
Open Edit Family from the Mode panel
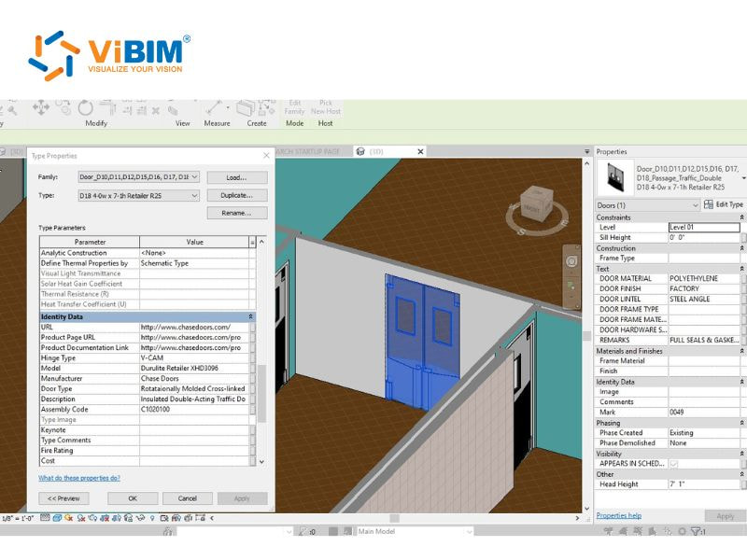[294, 109]
